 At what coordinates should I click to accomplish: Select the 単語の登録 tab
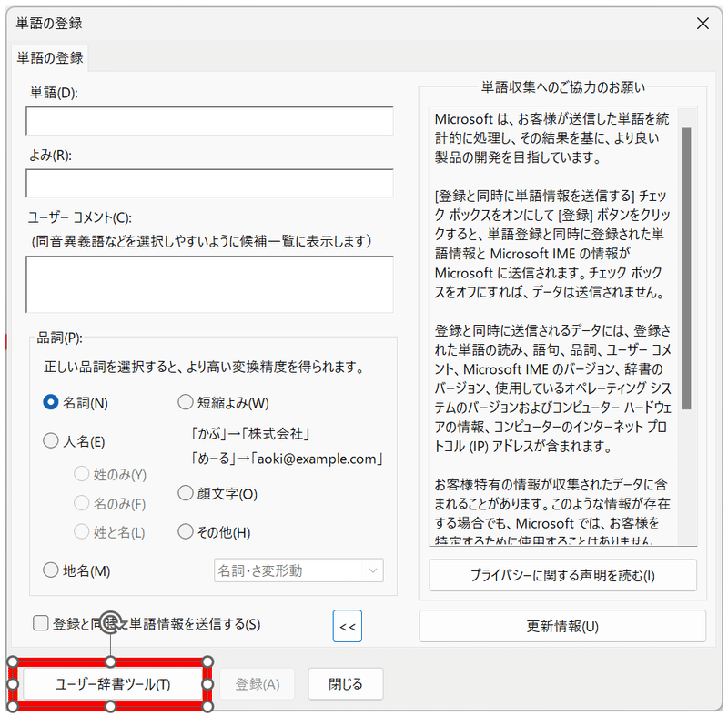pyautogui.click(x=50, y=58)
